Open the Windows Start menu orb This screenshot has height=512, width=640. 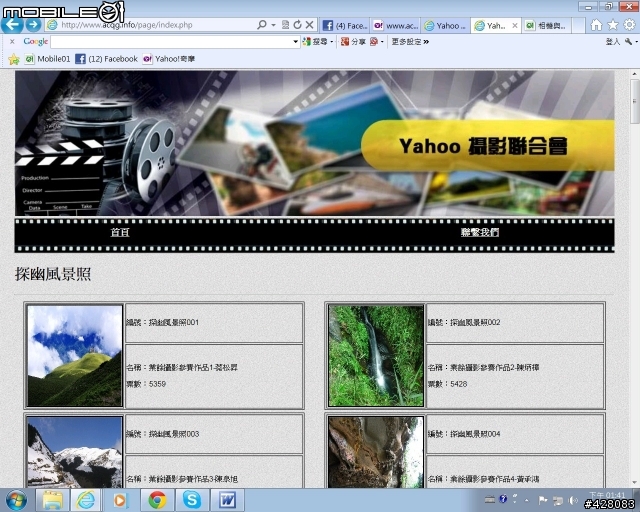pos(16,500)
